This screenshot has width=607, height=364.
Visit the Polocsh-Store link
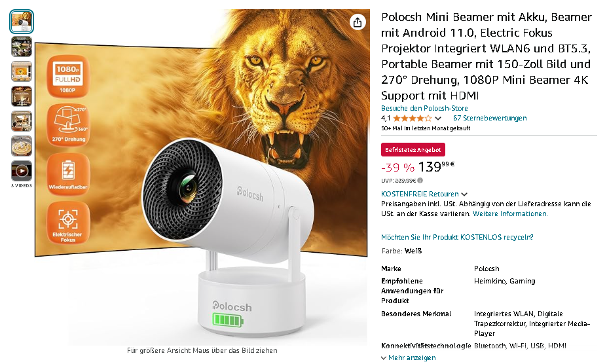pos(424,108)
